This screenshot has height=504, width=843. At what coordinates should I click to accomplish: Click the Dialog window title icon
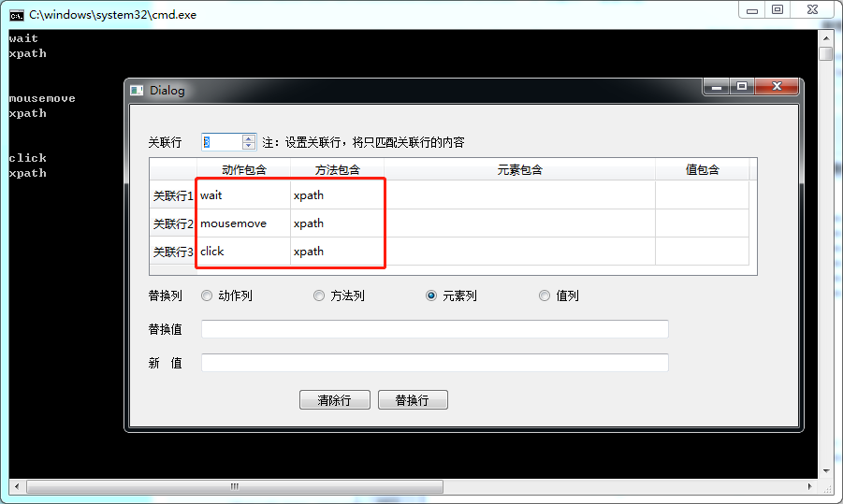[x=137, y=91]
